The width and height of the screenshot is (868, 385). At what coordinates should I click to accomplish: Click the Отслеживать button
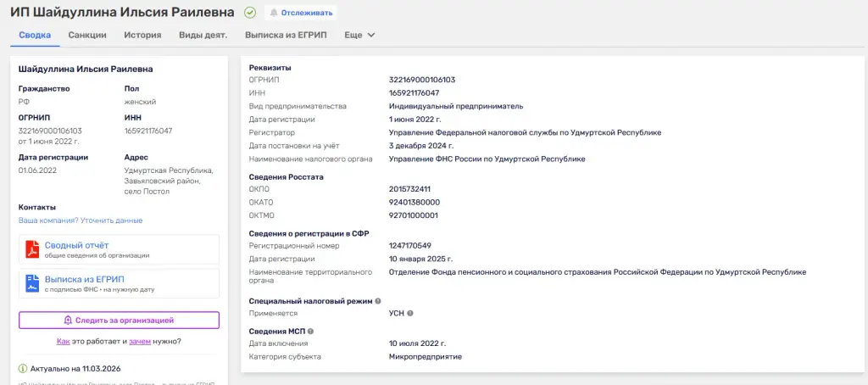point(301,13)
